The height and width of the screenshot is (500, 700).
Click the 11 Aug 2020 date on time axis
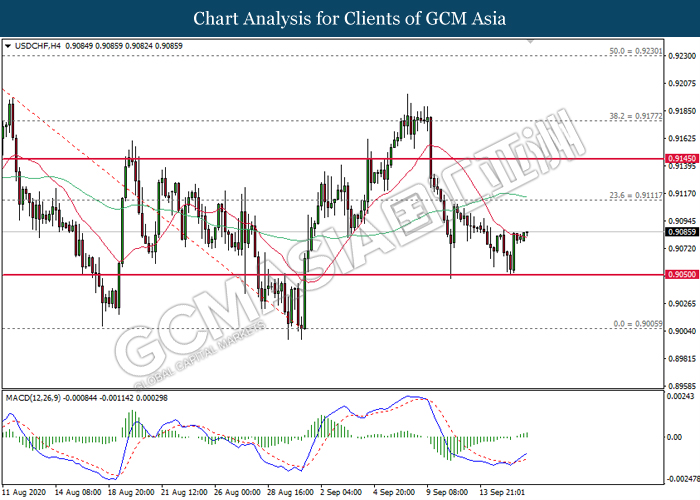pos(24,492)
